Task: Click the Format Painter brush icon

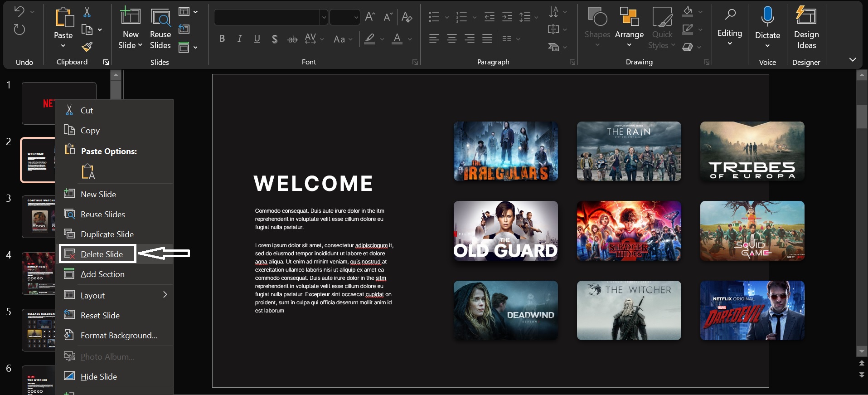Action: [x=87, y=47]
